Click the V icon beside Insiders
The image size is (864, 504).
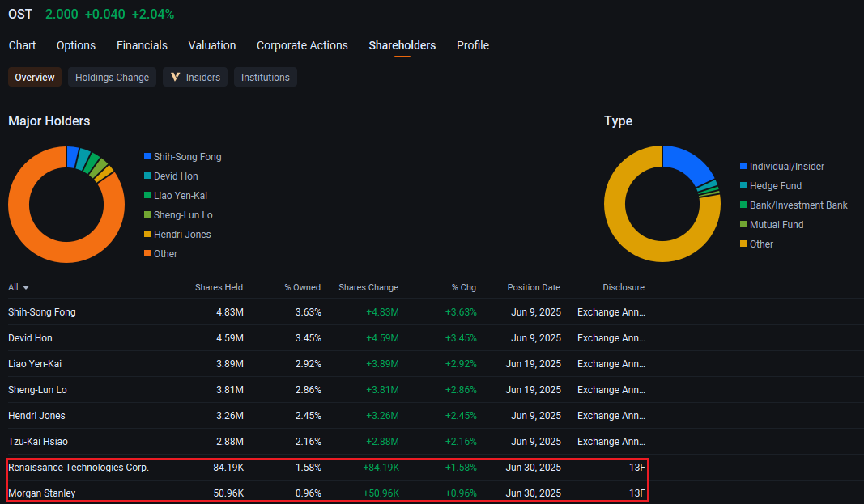pyautogui.click(x=175, y=78)
